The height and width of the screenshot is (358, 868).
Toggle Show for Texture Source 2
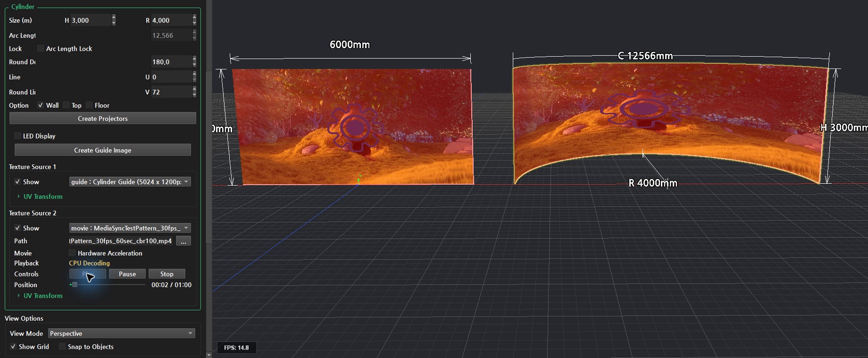pos(17,228)
